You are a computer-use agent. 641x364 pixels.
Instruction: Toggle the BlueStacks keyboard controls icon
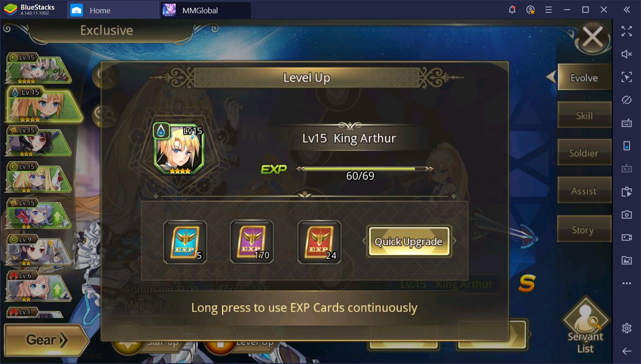(x=626, y=123)
